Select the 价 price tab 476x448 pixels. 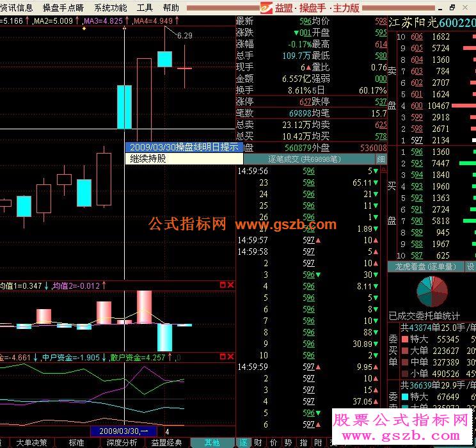pos(273,443)
